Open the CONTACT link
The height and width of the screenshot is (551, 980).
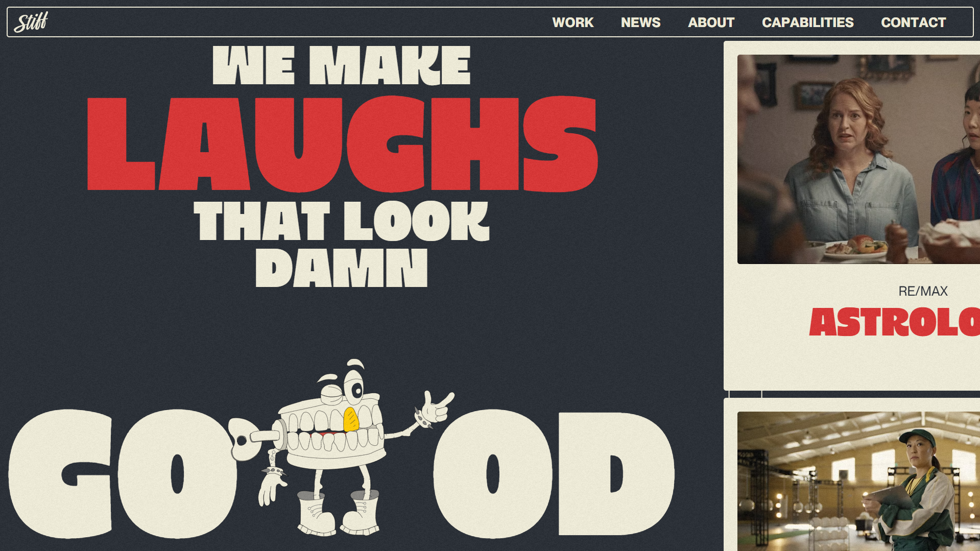pos(913,22)
